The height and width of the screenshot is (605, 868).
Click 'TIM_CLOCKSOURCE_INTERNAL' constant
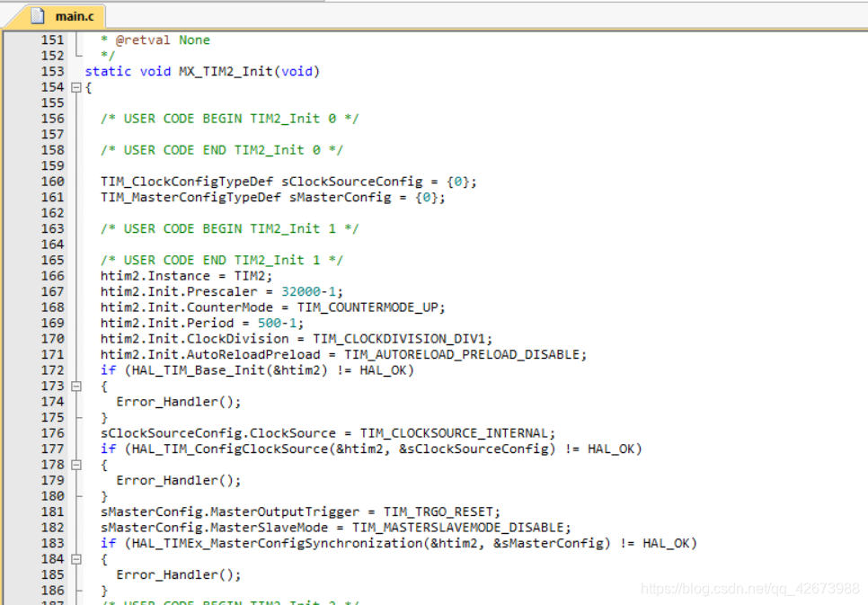pyautogui.click(x=454, y=433)
